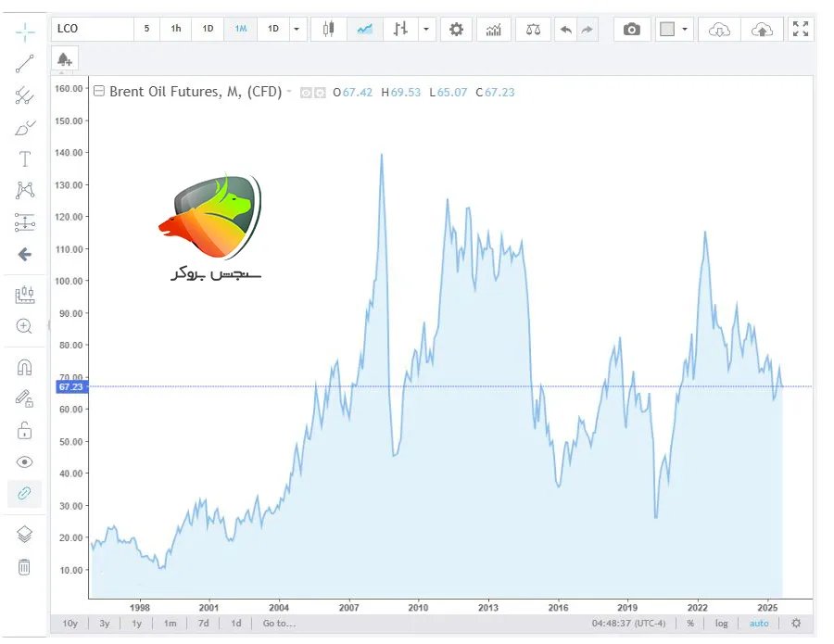
Task: Select the 10y date range
Action: coord(70,623)
